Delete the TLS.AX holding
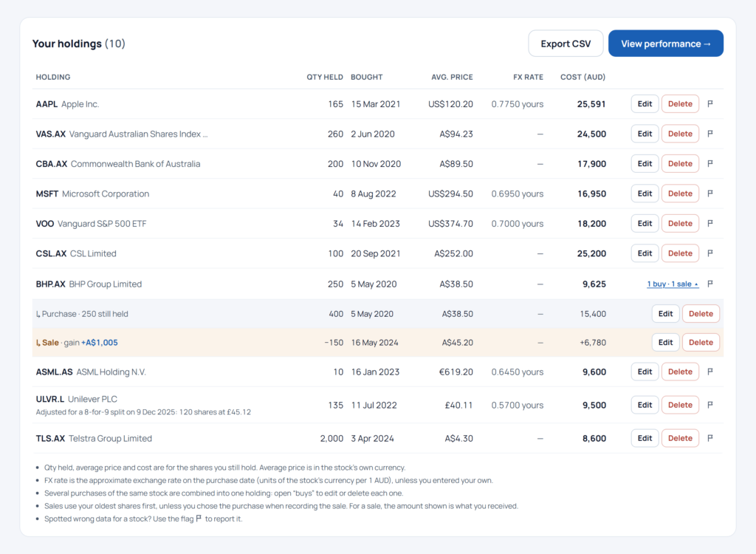 coord(680,438)
